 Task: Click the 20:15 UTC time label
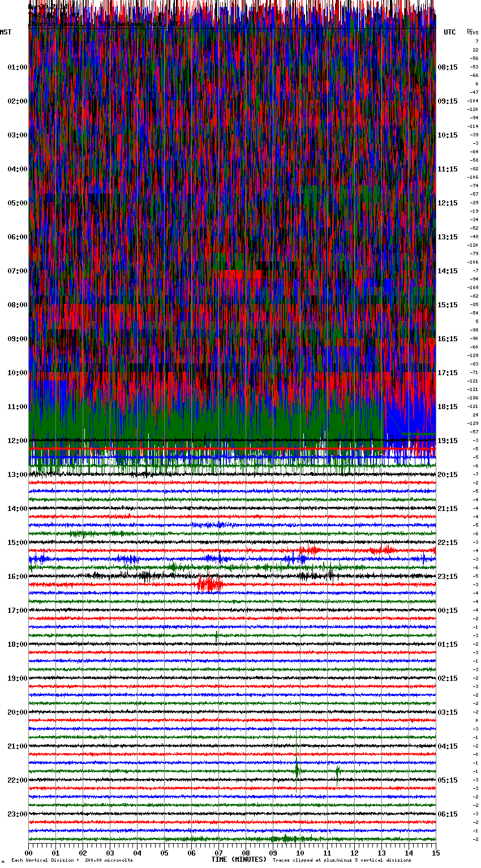[x=448, y=475]
